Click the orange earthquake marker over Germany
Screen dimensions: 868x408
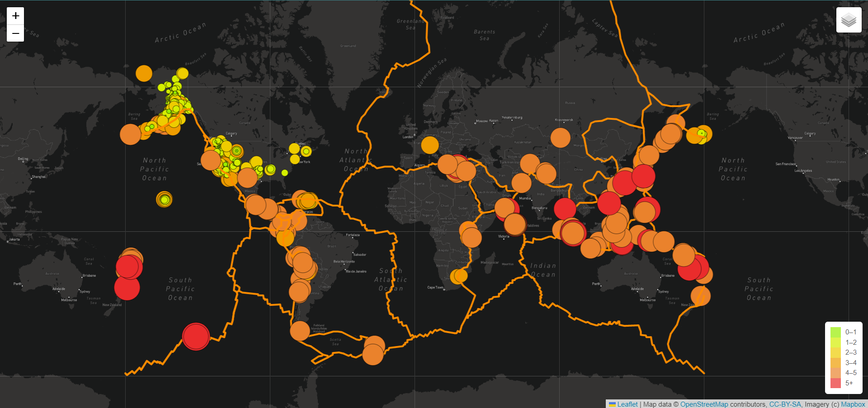tap(429, 145)
